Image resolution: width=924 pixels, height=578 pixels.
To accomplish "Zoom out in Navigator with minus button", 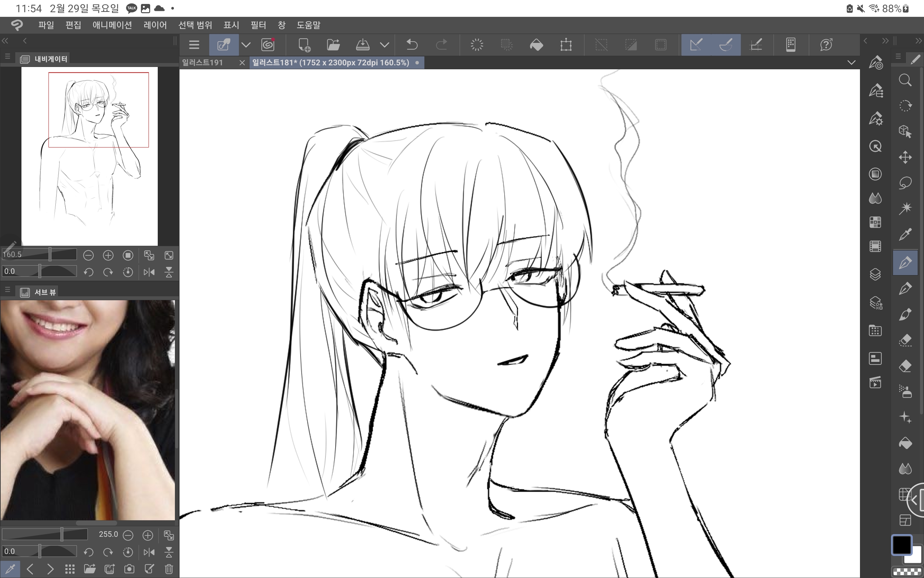I will [x=88, y=255].
